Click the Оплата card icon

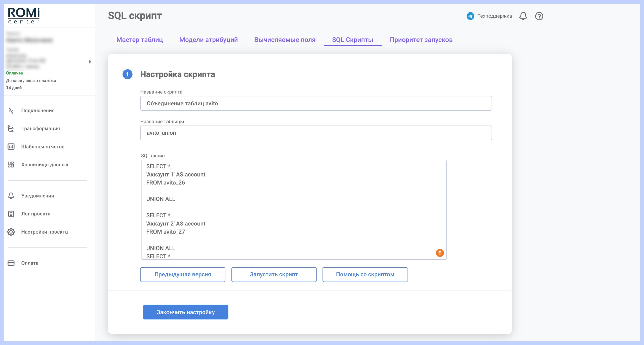coord(11,263)
